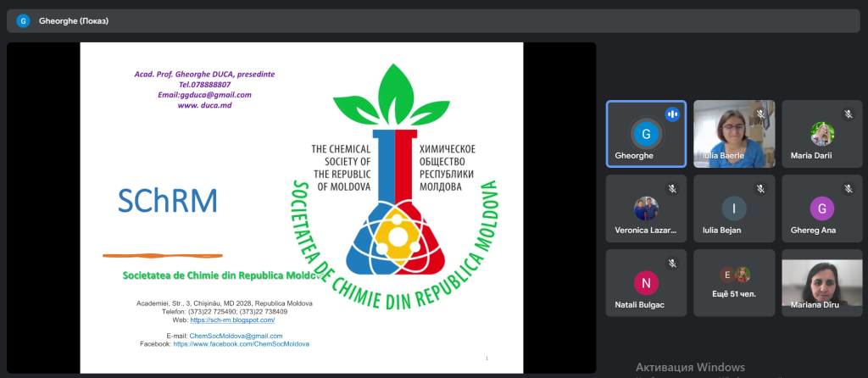Open Mariana Diru's video tile
This screenshot has height=378, width=868.
click(822, 283)
